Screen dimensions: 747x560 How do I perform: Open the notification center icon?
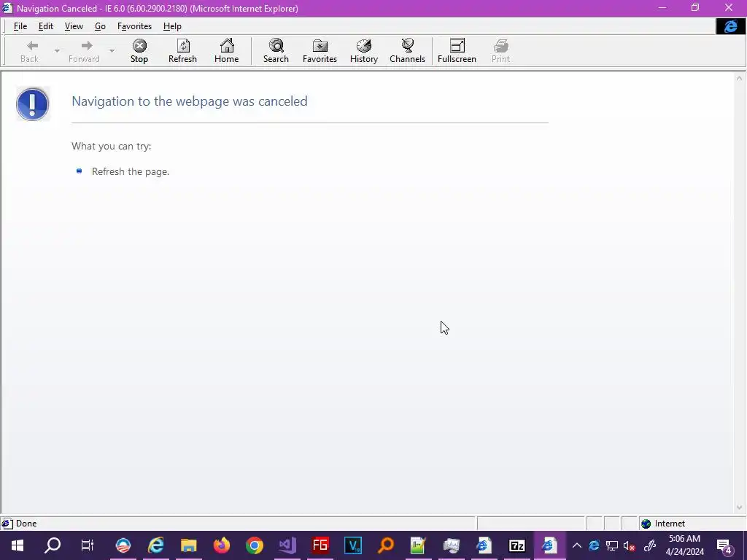tap(724, 545)
